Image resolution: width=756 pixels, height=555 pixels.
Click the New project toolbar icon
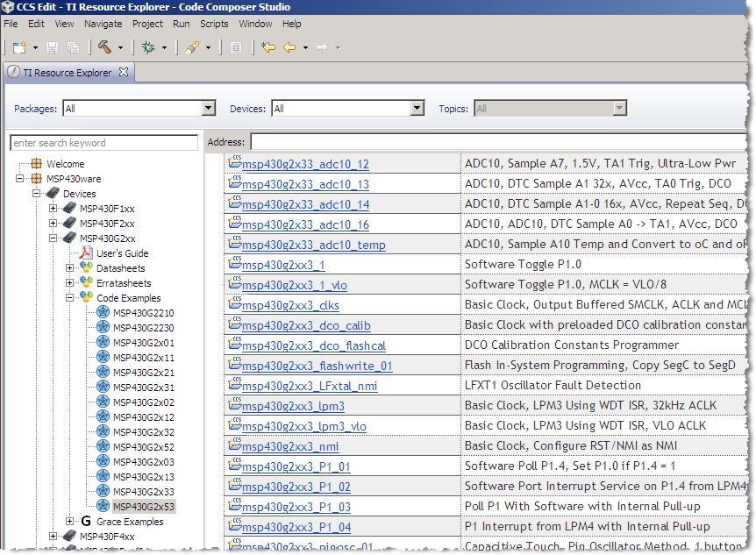[20, 47]
